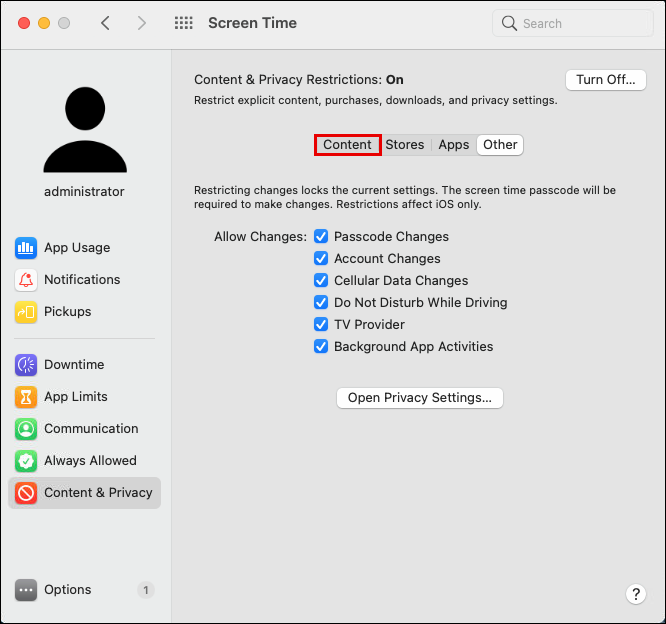Open the Notifications sidebar label
Image resolution: width=666 pixels, height=624 pixels.
[82, 280]
